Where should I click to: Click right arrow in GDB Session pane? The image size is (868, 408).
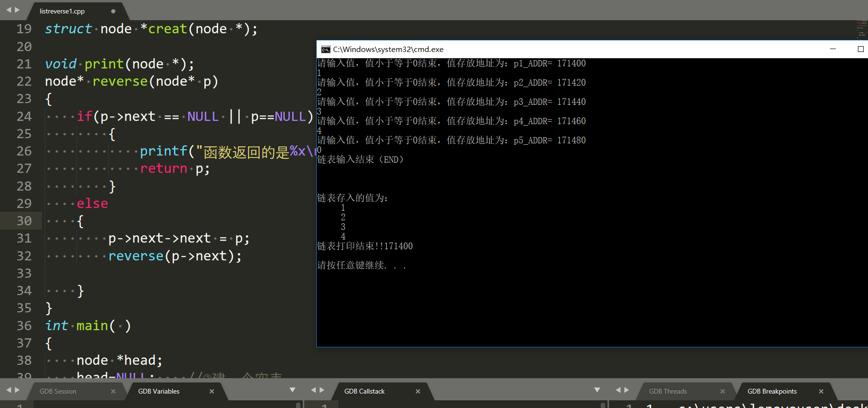tap(17, 390)
